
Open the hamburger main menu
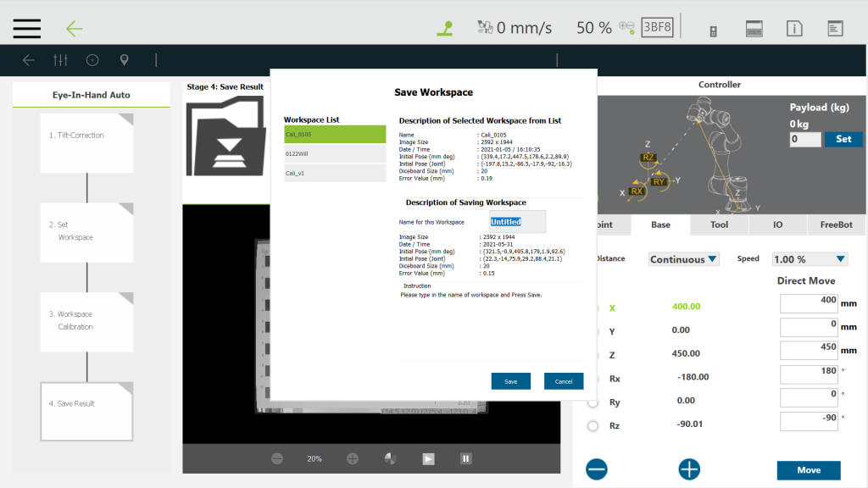tap(27, 28)
